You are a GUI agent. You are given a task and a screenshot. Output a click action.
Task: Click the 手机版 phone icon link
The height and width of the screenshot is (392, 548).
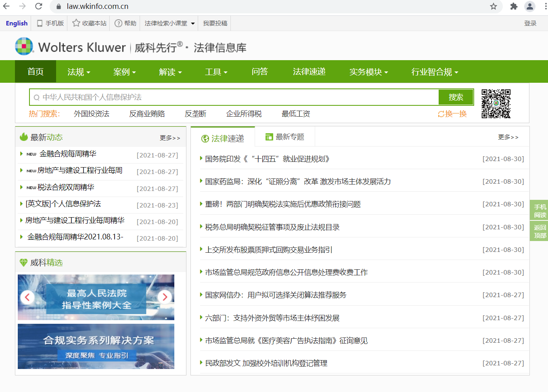pyautogui.click(x=50, y=23)
